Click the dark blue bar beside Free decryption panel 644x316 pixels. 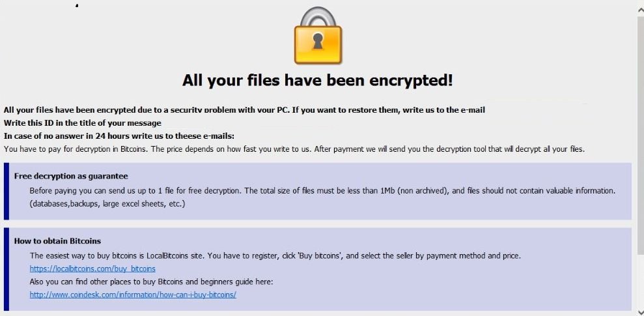[7, 191]
